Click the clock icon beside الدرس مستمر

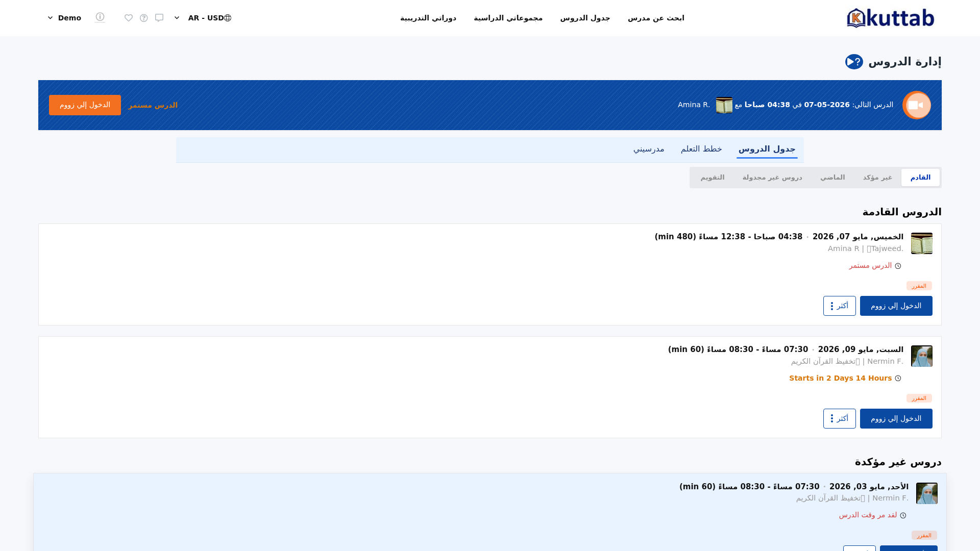tap(898, 266)
